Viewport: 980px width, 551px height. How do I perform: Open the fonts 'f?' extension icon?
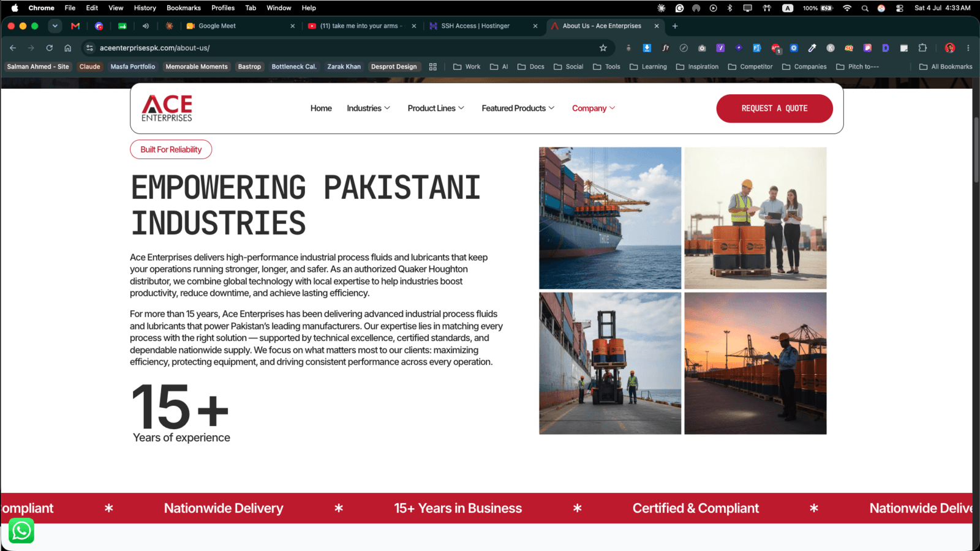(x=665, y=48)
